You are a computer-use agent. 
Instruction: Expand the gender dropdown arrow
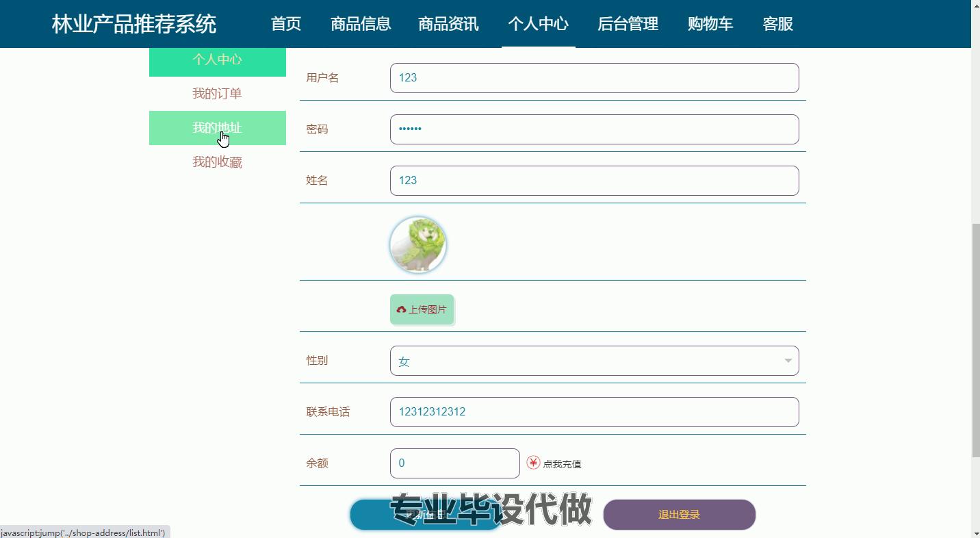(788, 361)
